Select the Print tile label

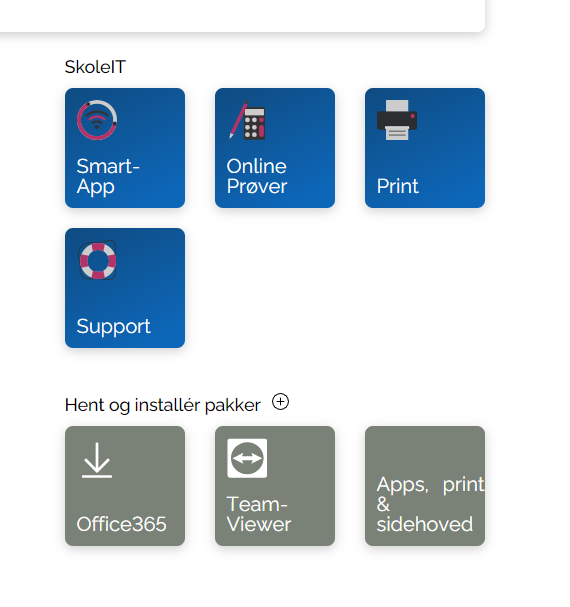397,186
